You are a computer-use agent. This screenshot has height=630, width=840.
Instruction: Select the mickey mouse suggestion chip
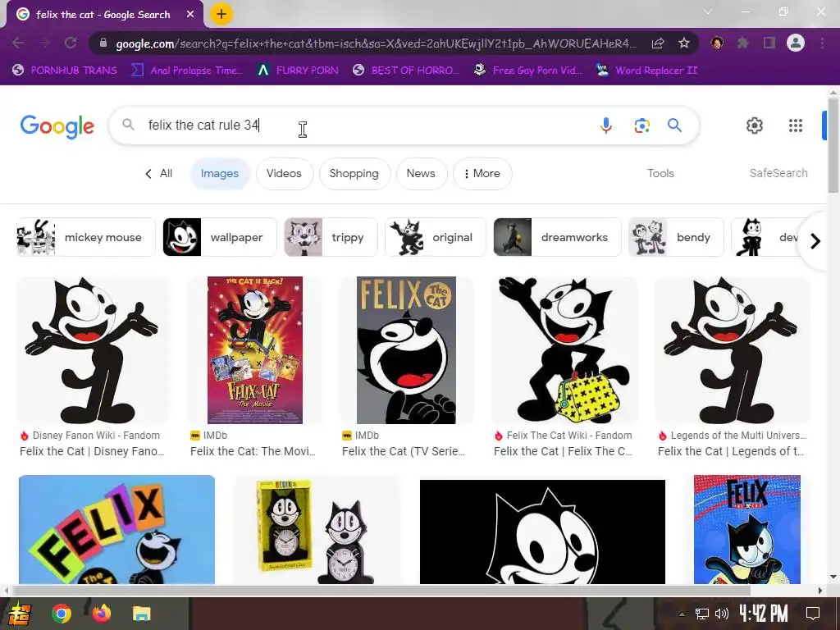point(85,237)
